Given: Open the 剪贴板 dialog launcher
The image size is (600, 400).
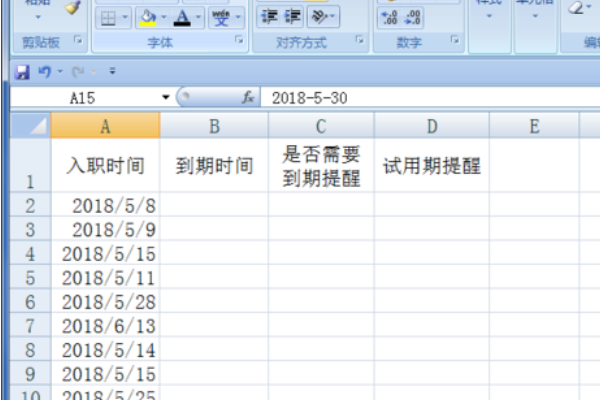Looking at the screenshot, I should [78, 40].
